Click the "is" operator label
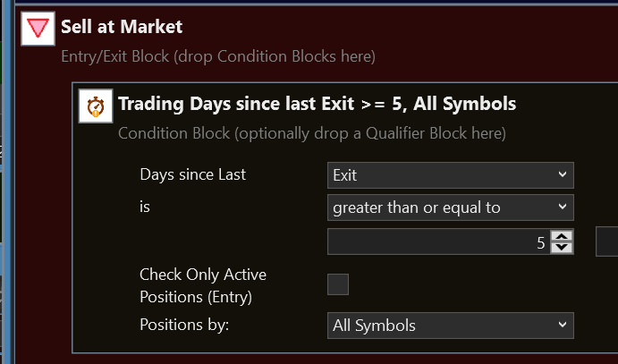This screenshot has width=618, height=364. pyautogui.click(x=146, y=207)
